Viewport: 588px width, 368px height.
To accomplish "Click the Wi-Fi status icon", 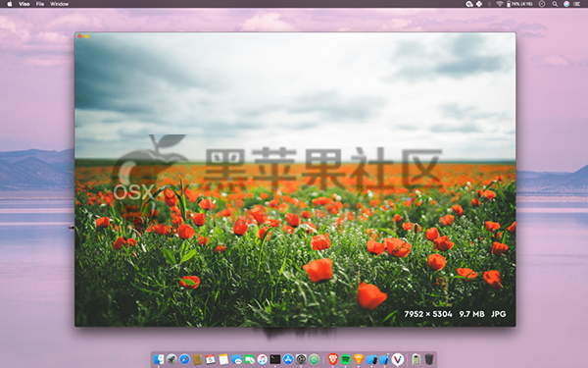I will coord(499,4).
